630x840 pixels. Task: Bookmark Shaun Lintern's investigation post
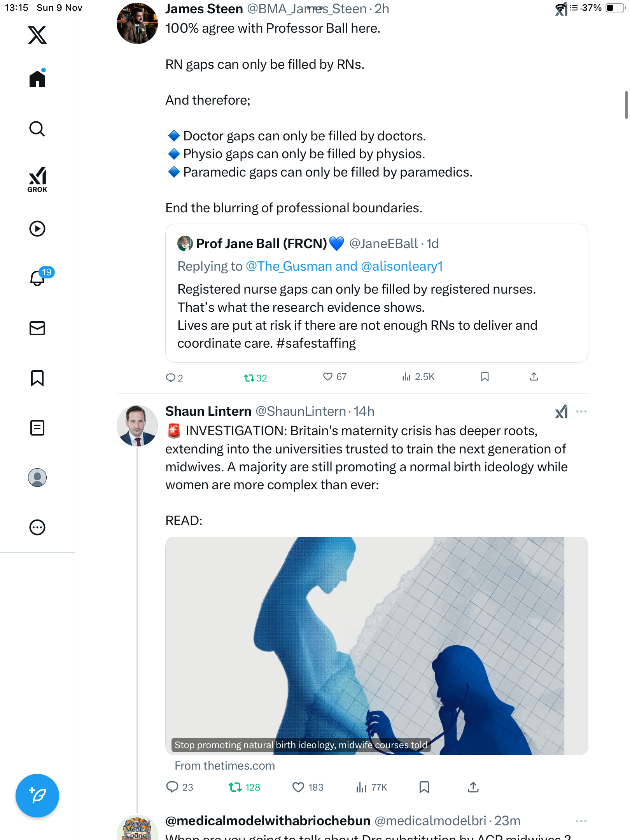pos(424,787)
